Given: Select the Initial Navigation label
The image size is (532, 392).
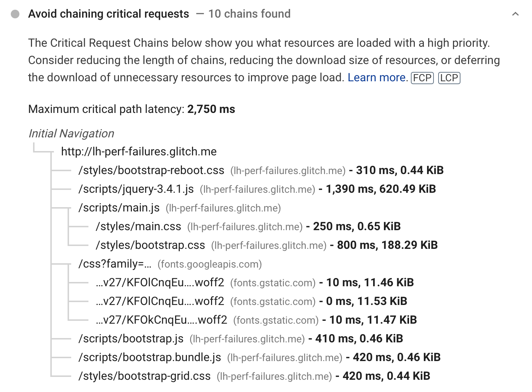Looking at the screenshot, I should click(x=71, y=133).
